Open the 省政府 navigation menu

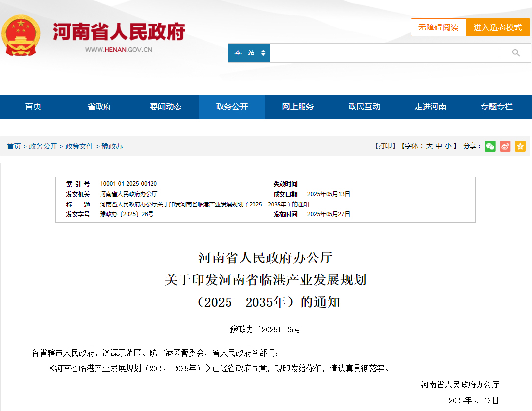[x=100, y=107]
